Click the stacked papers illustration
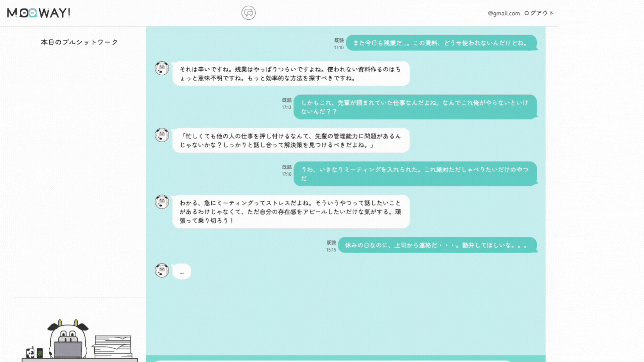Viewport: 644px width, 362px height. click(x=113, y=346)
